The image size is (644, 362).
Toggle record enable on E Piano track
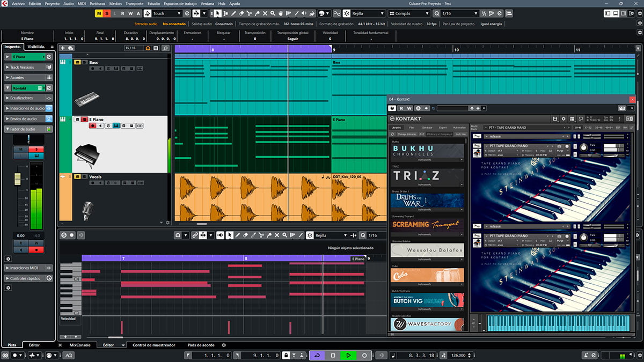tap(92, 126)
